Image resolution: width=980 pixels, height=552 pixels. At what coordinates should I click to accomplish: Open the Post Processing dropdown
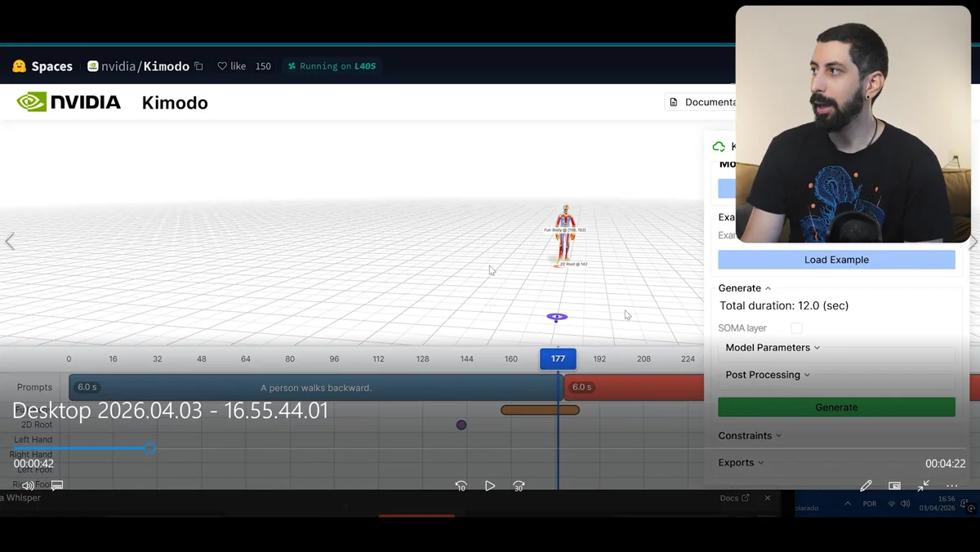coord(766,374)
